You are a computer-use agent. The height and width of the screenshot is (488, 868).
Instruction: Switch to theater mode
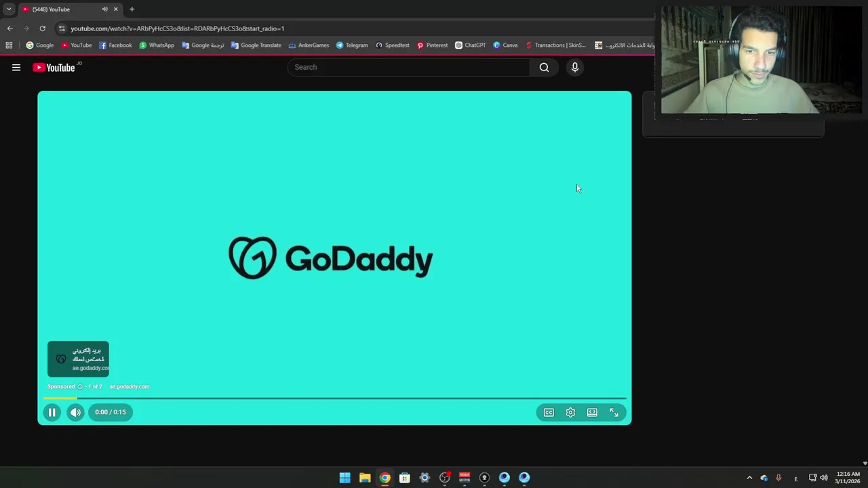point(592,412)
